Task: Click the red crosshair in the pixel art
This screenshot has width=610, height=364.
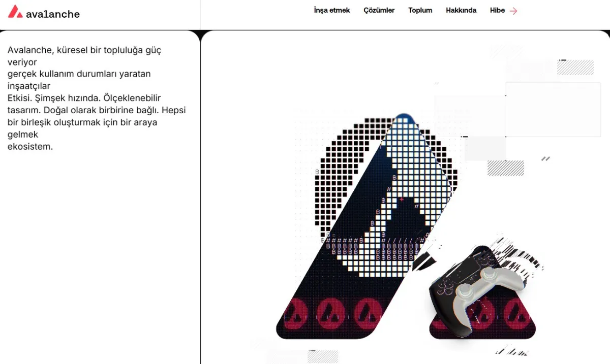Action: [402, 200]
